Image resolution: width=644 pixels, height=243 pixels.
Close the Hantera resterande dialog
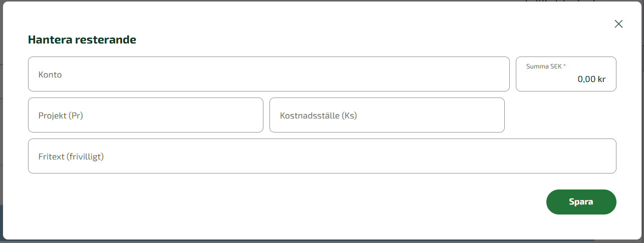coord(618,24)
